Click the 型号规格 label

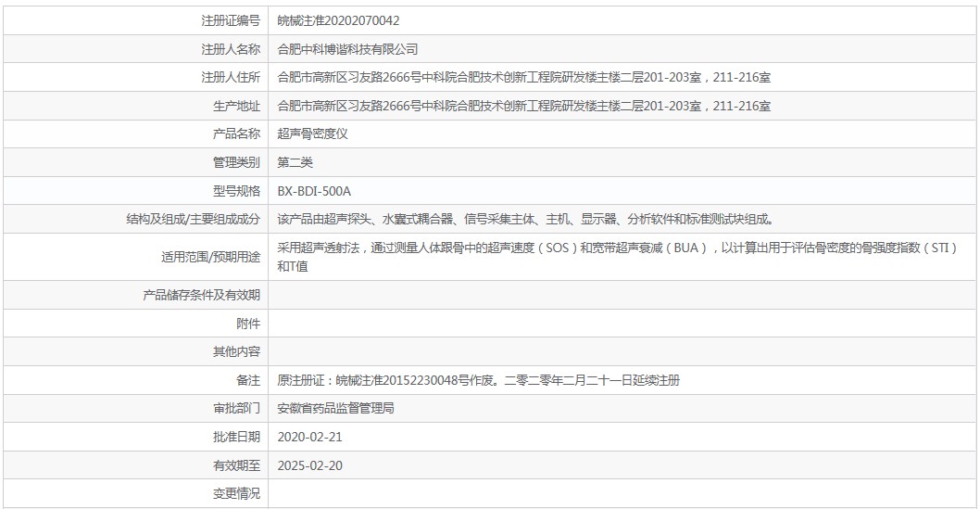[236, 191]
